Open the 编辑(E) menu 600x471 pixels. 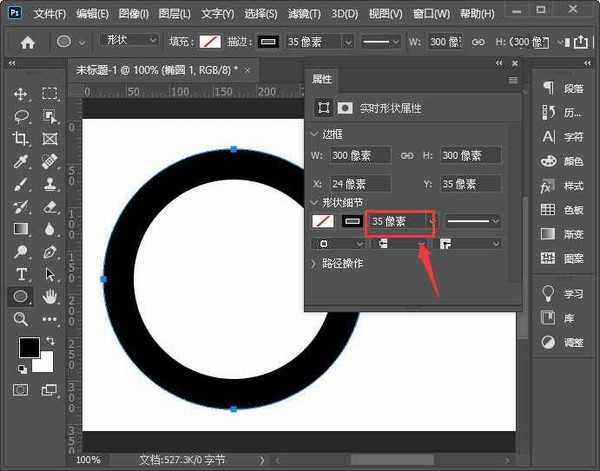pyautogui.click(x=92, y=14)
